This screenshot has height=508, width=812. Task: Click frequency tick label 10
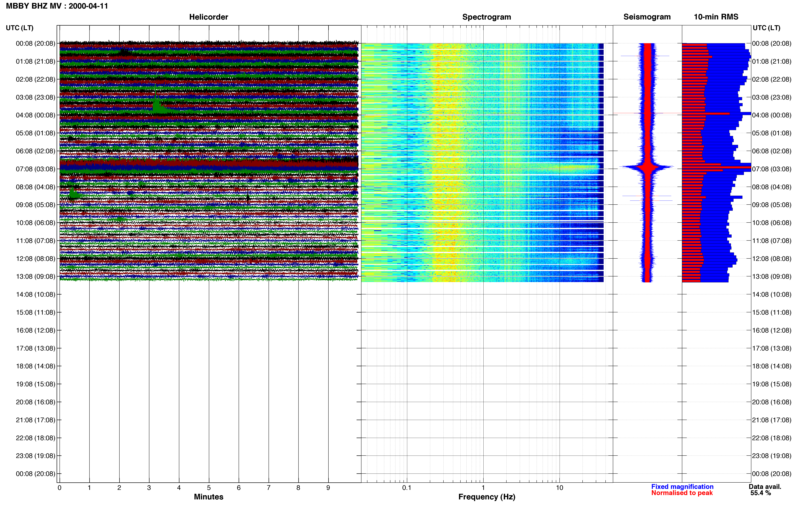(x=559, y=487)
